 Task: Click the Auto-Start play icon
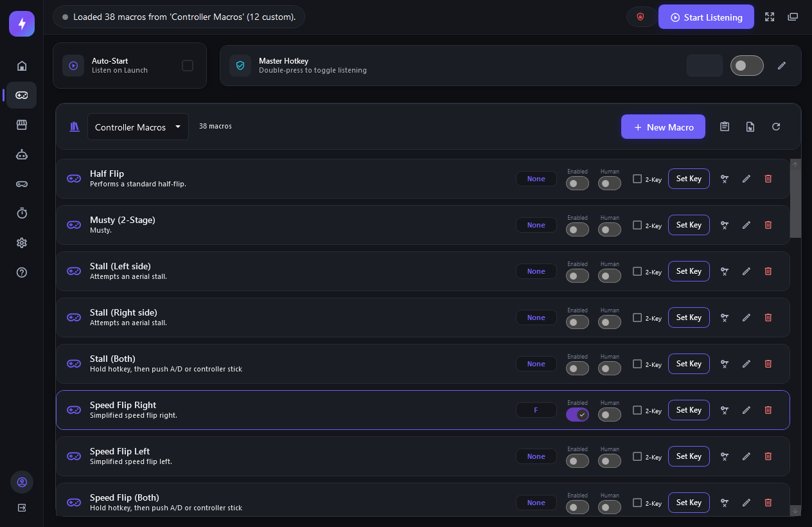(73, 66)
